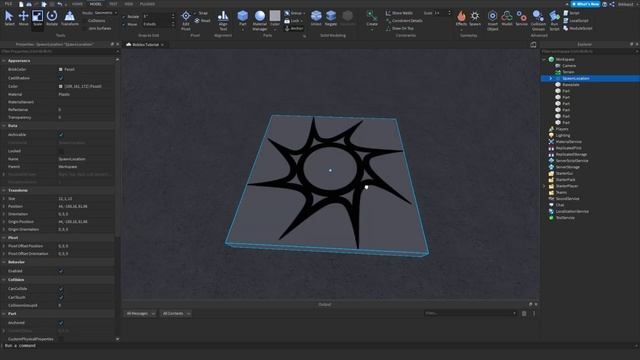Image resolution: width=640 pixels, height=360 pixels.
Task: Toggle the CanTouch property checkbox
Action: (61, 298)
